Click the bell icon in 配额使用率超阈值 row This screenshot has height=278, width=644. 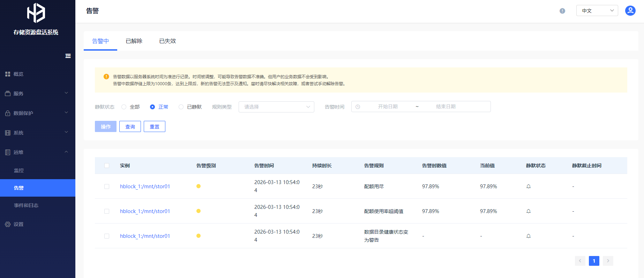coord(529,211)
